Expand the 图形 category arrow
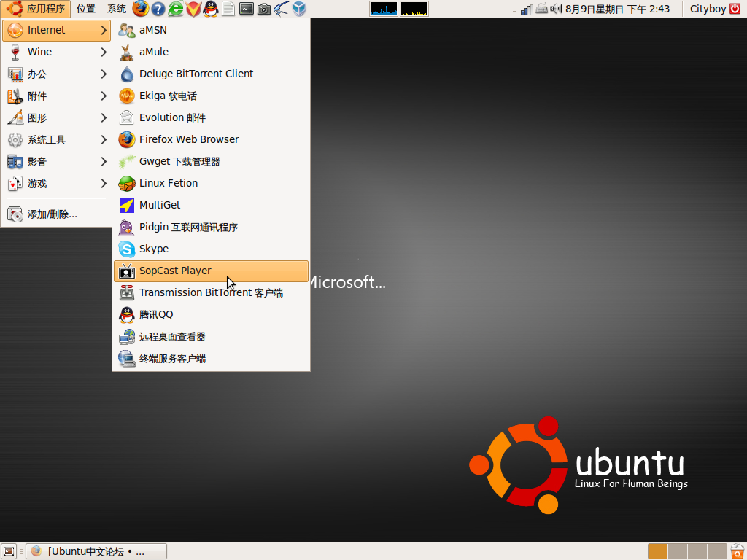Image resolution: width=747 pixels, height=560 pixels. 104,117
